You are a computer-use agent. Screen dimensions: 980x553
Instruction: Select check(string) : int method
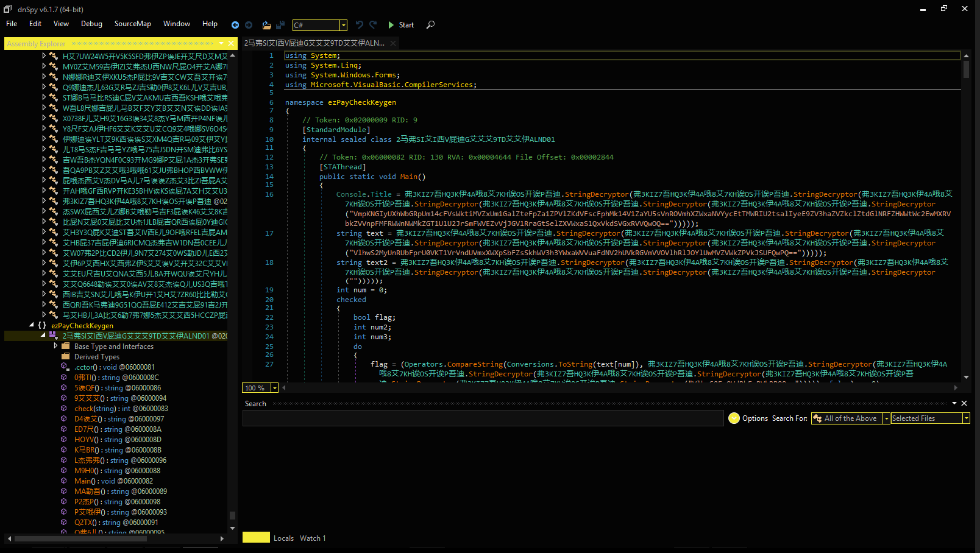click(x=121, y=409)
